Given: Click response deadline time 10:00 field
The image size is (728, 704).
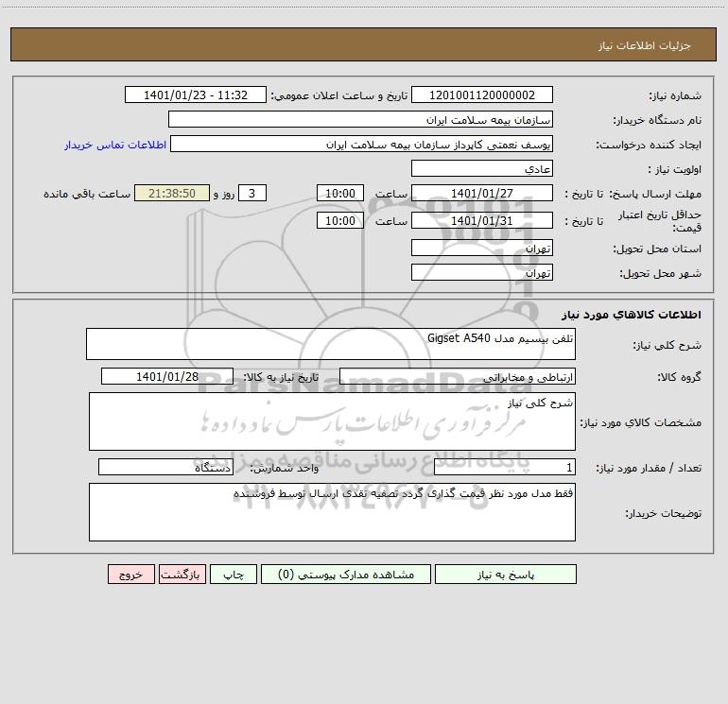Looking at the screenshot, I should [339, 193].
